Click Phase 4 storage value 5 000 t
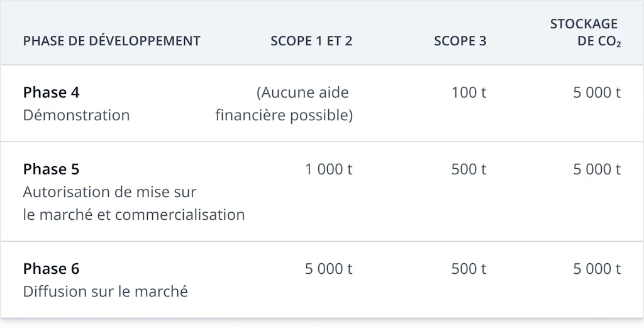Viewport: 644px width, 328px height. coord(596,93)
